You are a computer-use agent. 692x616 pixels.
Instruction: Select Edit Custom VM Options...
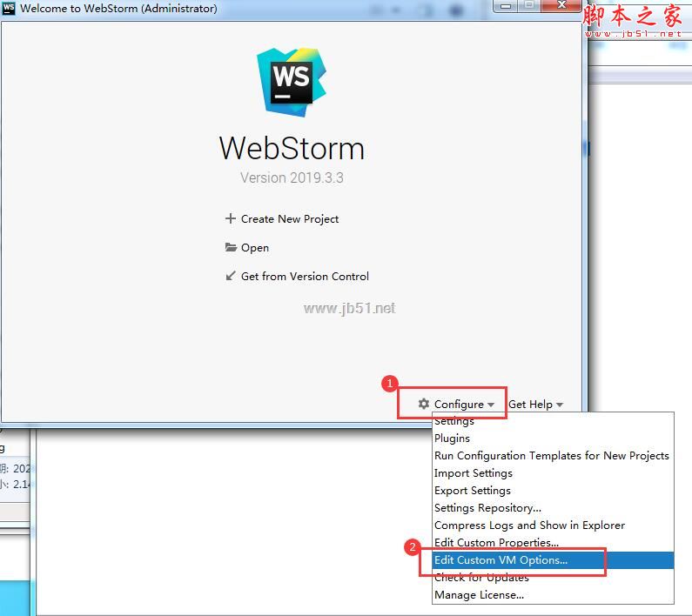click(x=553, y=560)
